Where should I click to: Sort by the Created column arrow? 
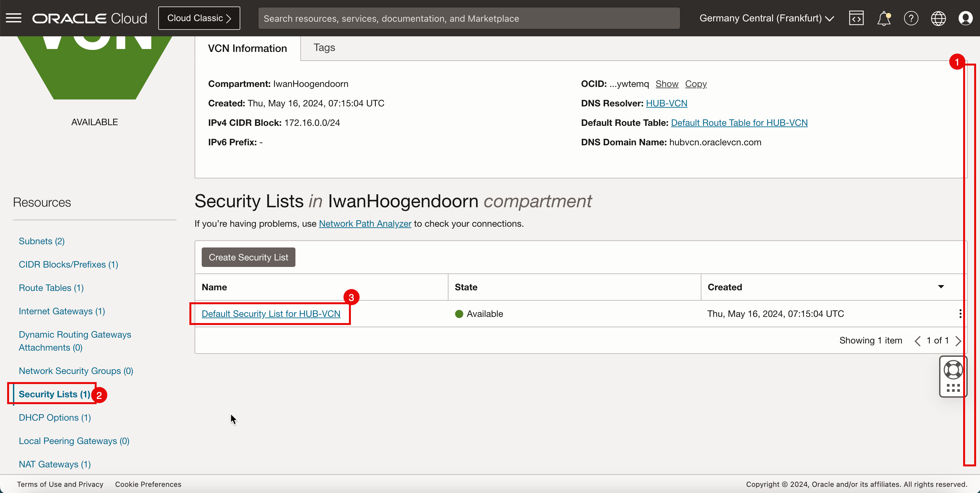coord(941,287)
